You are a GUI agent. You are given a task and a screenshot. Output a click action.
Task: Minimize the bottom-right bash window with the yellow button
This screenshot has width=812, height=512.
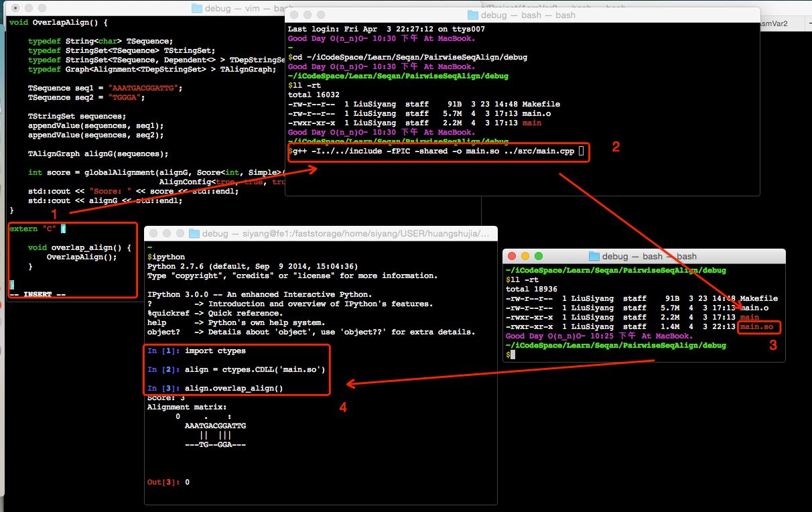(x=526, y=256)
